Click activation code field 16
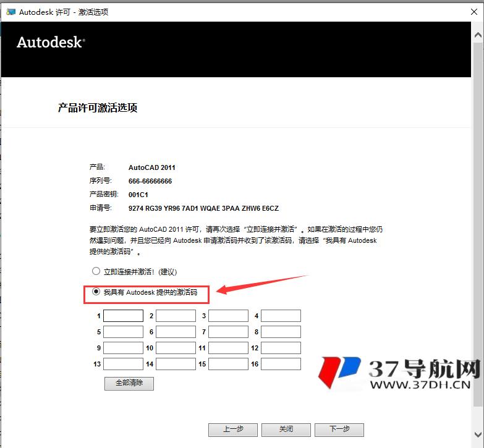 (281, 364)
